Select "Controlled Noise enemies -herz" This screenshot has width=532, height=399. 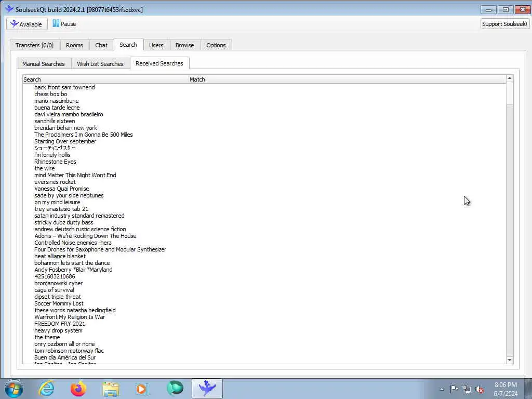pyautogui.click(x=73, y=243)
